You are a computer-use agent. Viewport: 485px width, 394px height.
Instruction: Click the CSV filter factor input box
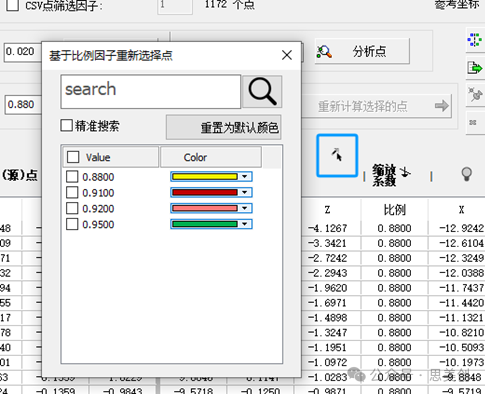coord(175,6)
